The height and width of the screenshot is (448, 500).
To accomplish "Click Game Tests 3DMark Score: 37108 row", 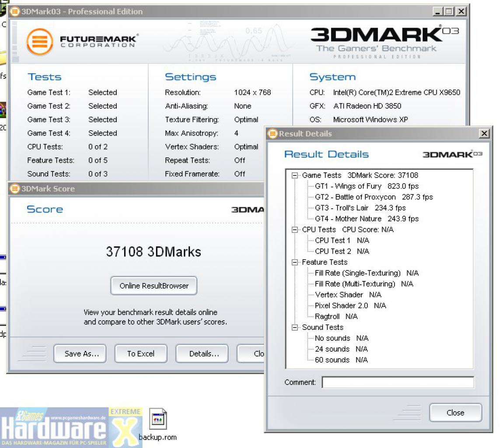I will 360,175.
